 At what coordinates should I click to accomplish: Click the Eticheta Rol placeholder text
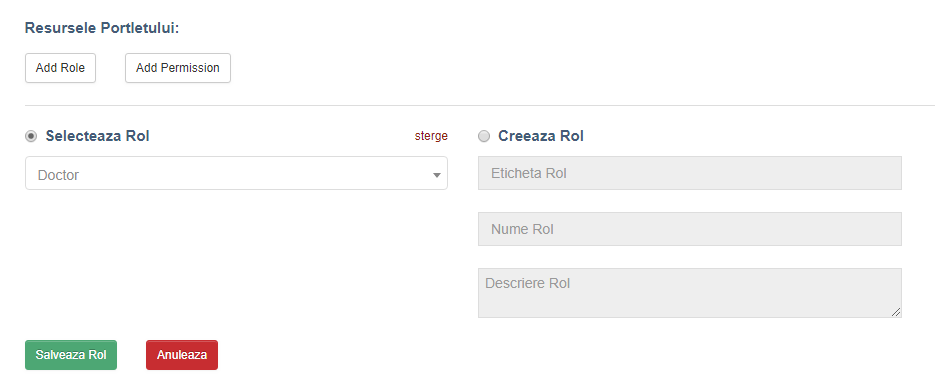[528, 173]
